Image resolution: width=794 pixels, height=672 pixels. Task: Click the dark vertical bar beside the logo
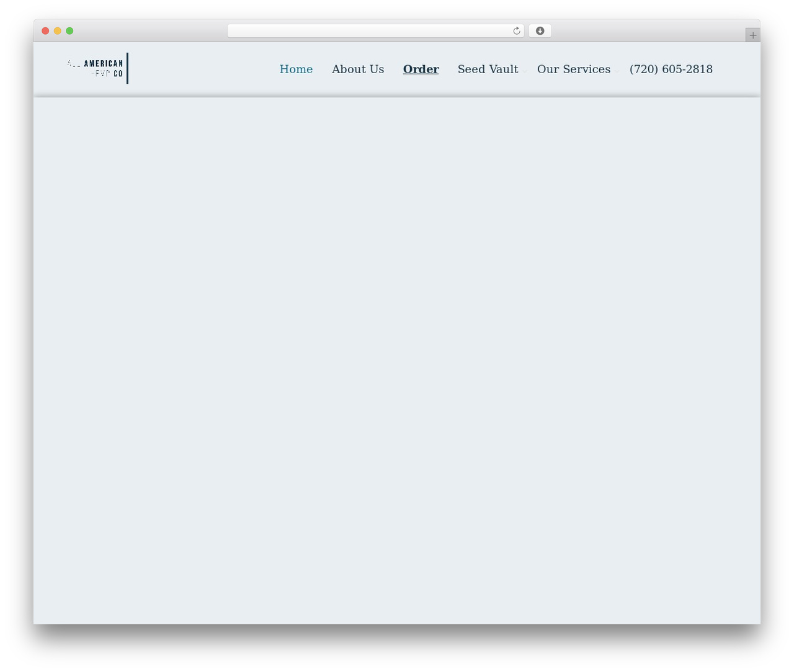coord(127,68)
